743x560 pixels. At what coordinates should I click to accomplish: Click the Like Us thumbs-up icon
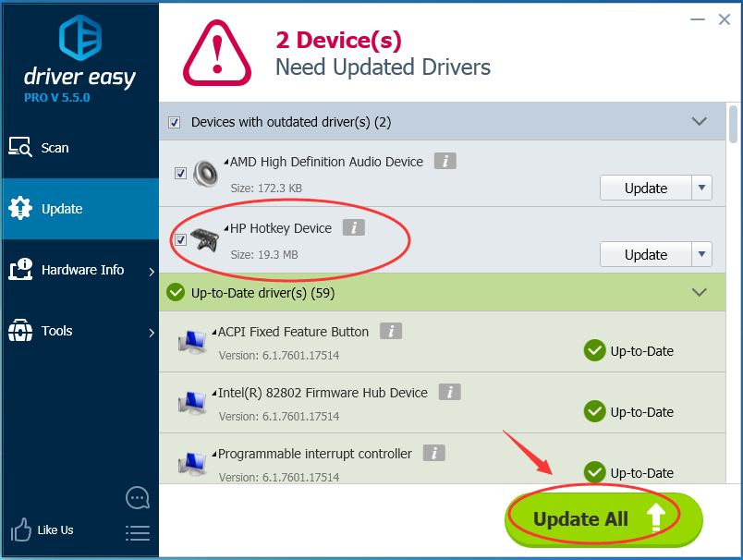pos(20,530)
